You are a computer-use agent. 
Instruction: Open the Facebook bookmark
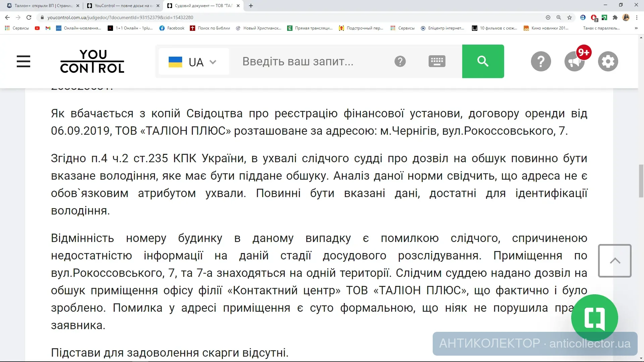pyautogui.click(x=172, y=28)
